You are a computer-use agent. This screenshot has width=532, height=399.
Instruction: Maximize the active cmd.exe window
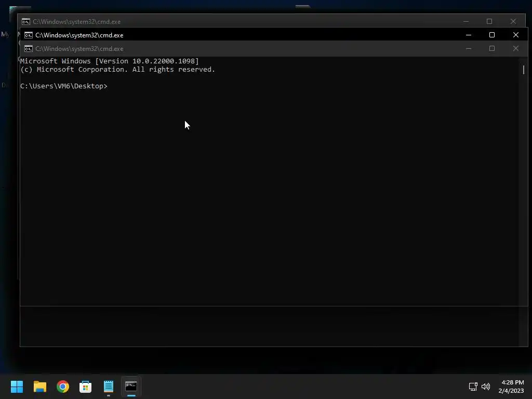click(491, 35)
